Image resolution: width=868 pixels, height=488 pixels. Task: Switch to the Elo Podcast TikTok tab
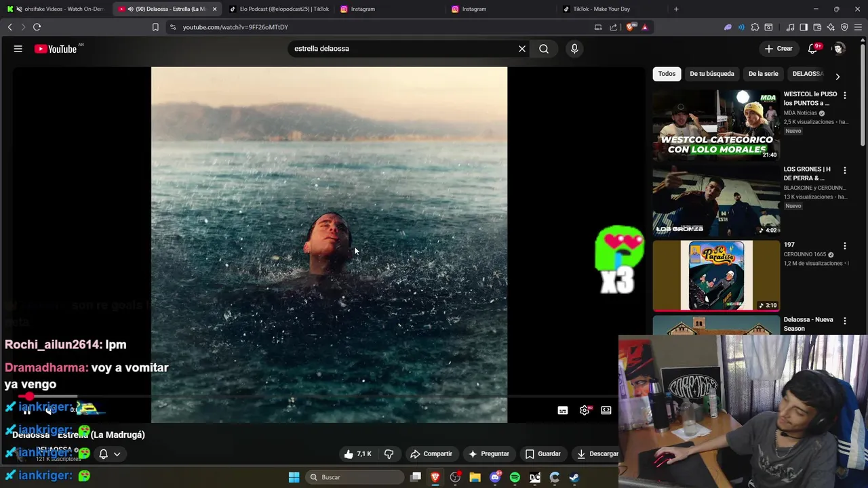point(278,9)
